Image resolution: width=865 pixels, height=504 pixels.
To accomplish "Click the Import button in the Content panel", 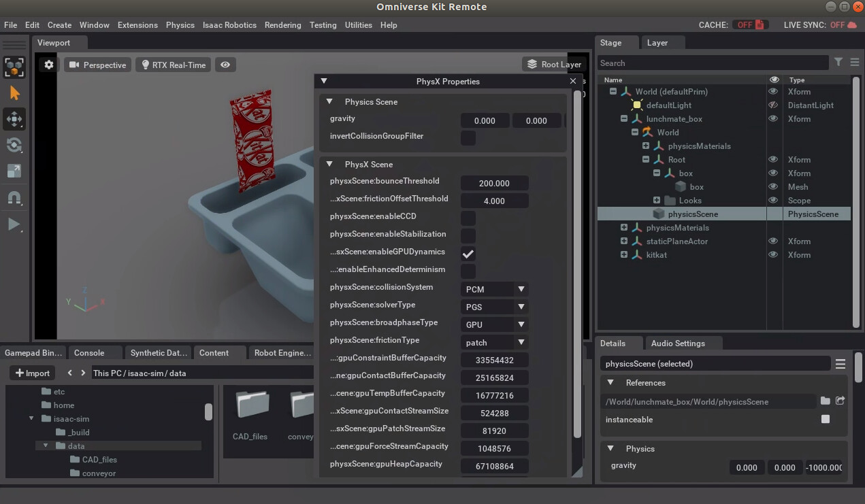I will coord(31,373).
